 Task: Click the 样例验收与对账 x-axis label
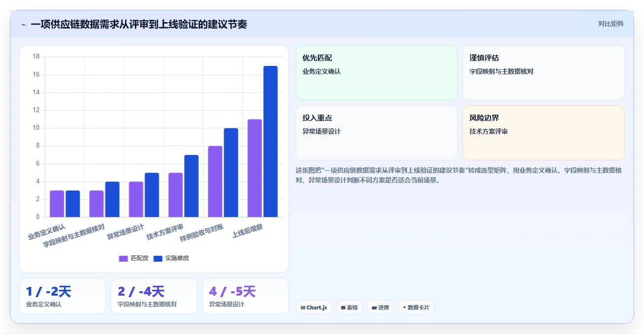point(202,233)
